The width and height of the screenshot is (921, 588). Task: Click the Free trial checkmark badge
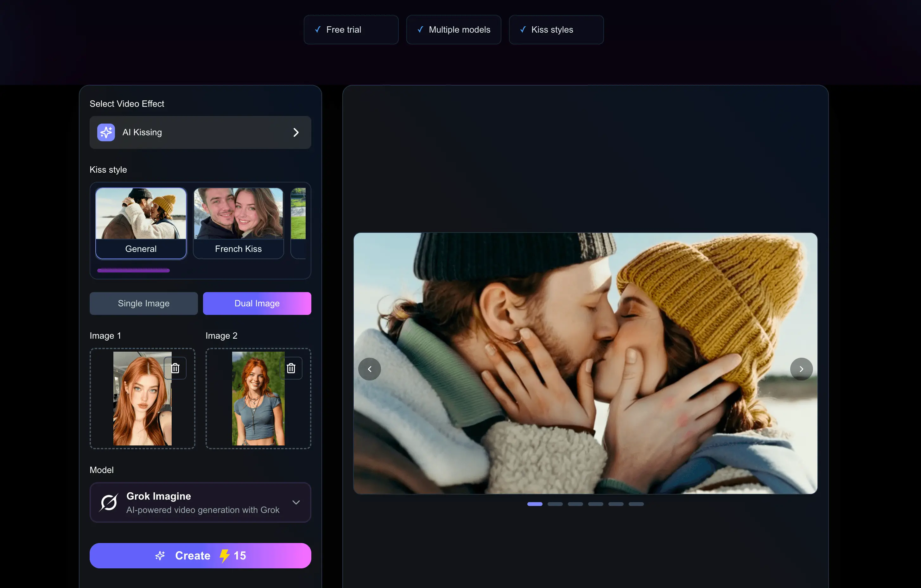pos(351,30)
